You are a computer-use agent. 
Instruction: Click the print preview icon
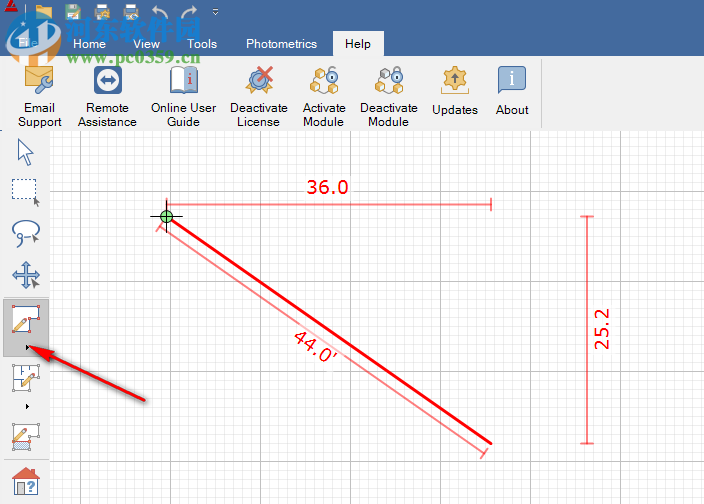coord(131,11)
